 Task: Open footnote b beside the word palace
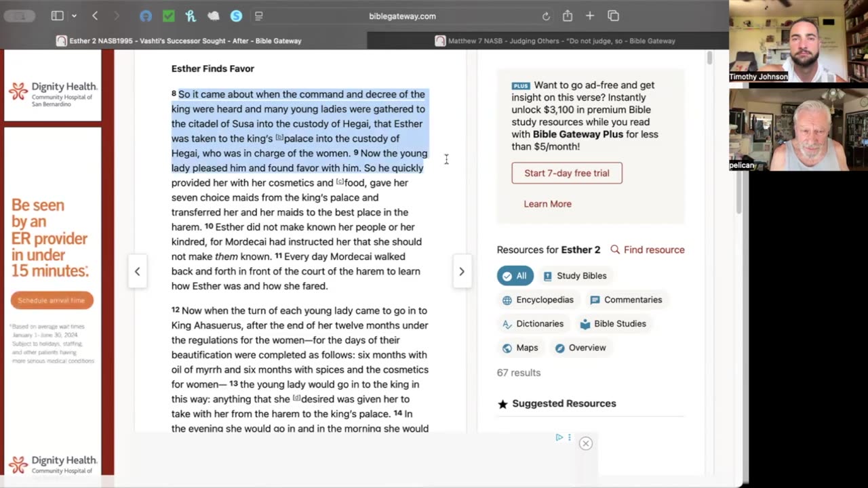coord(279,138)
